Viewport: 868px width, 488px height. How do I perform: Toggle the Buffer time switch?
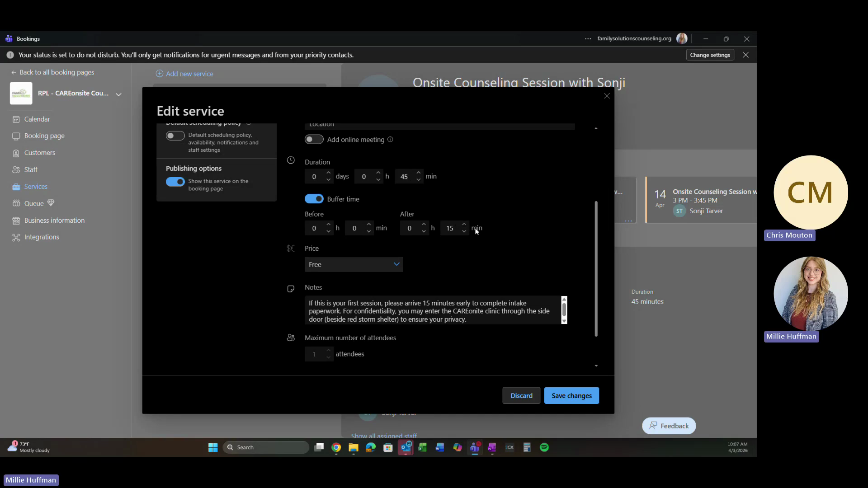pyautogui.click(x=314, y=199)
